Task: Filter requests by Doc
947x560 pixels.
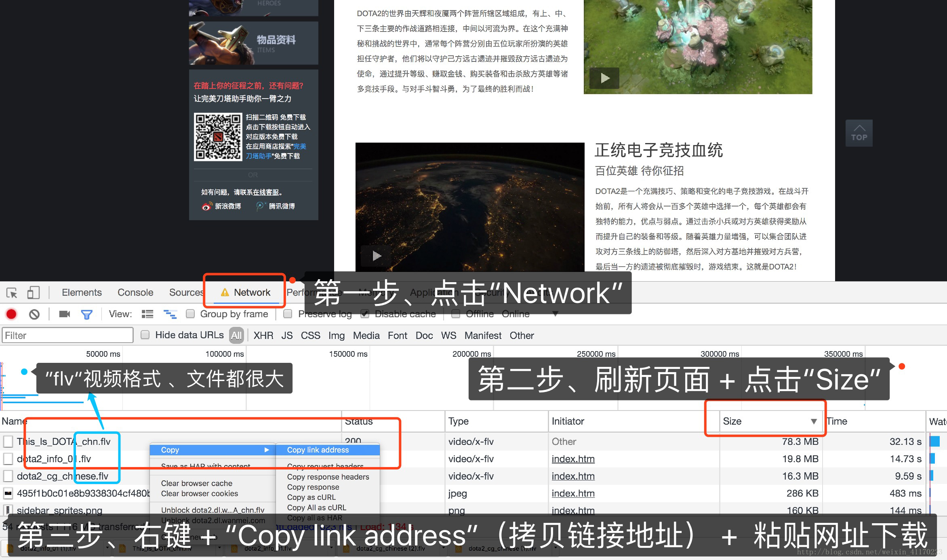Action: (x=424, y=335)
